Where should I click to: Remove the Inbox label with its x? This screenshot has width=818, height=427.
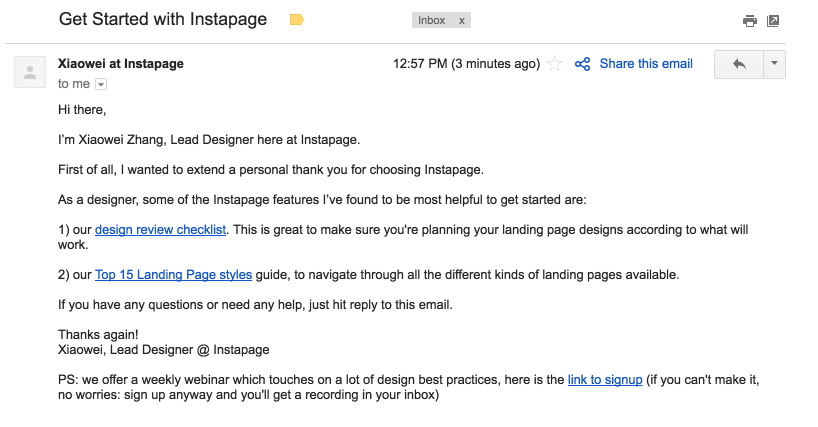(461, 20)
